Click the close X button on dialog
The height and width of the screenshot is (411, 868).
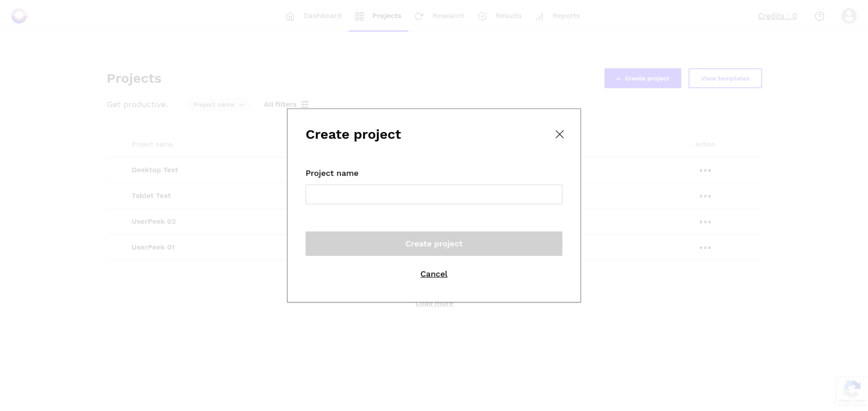559,134
